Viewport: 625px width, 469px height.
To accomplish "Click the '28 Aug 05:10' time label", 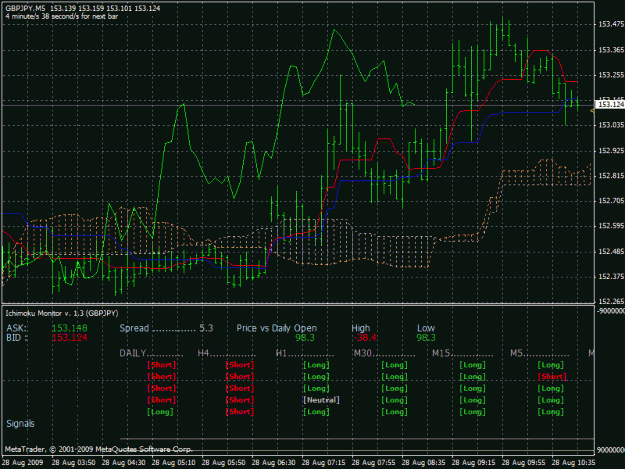I will pyautogui.click(x=173, y=463).
